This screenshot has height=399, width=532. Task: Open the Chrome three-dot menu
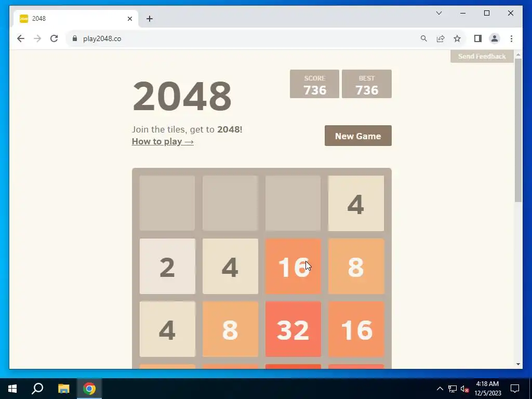coord(511,38)
